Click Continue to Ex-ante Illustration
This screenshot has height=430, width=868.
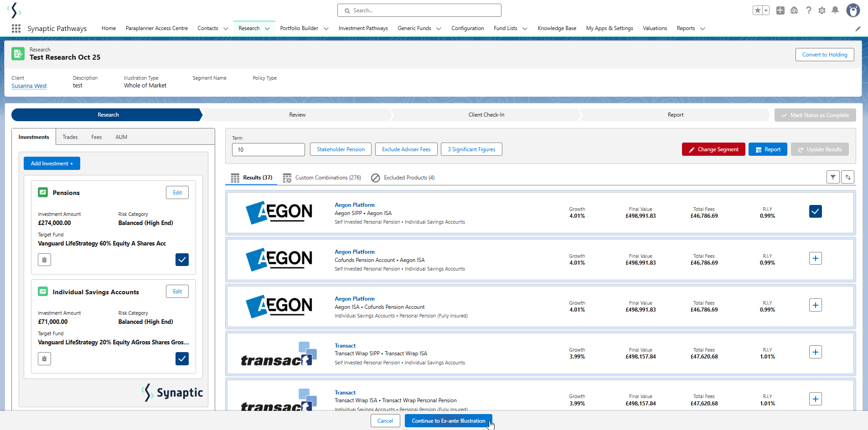click(x=449, y=421)
